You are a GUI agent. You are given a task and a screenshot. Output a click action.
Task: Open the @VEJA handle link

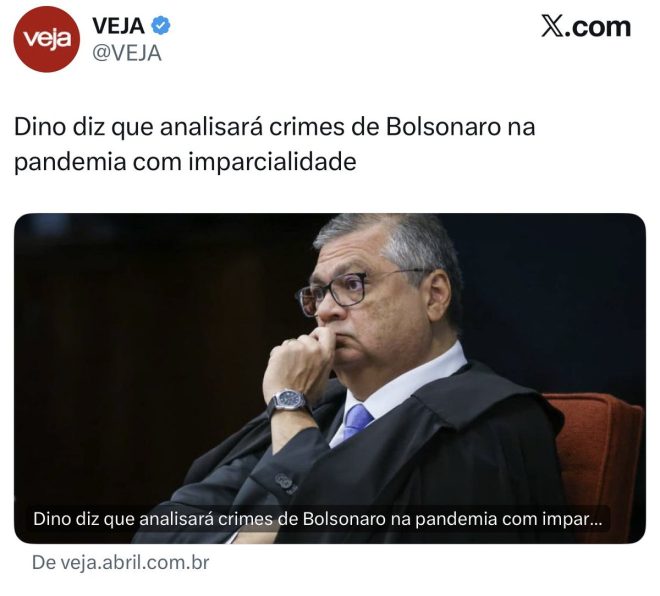[x=127, y=53]
